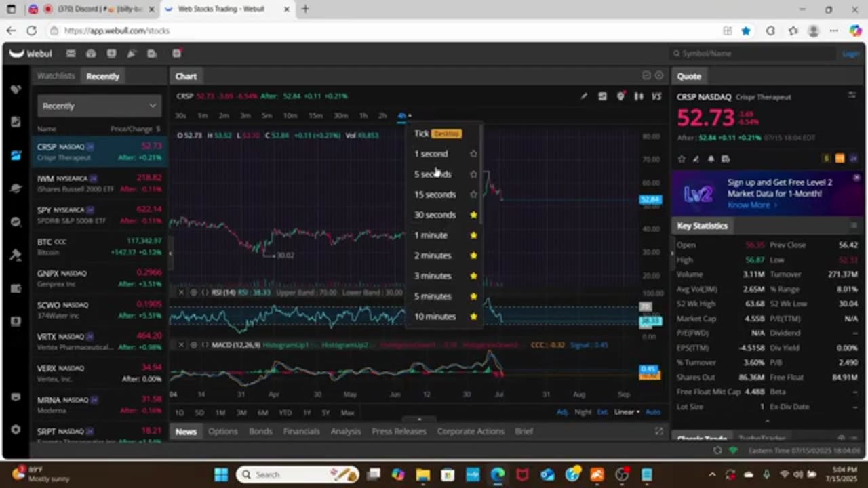Select the 15m chart interval
This screenshot has height=488, width=868.
point(315,116)
